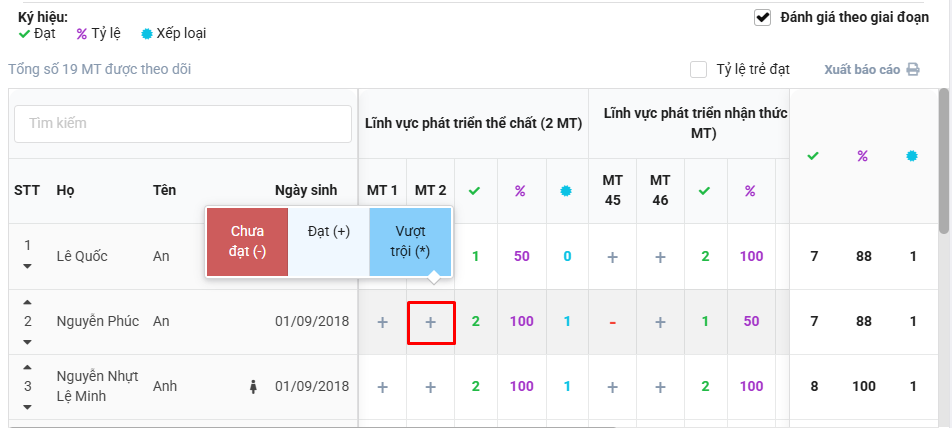Viewport: 952px width, 428px height.
Task: Click the MT 1 plus for Nguyễn Phúc An
Action: [x=382, y=322]
